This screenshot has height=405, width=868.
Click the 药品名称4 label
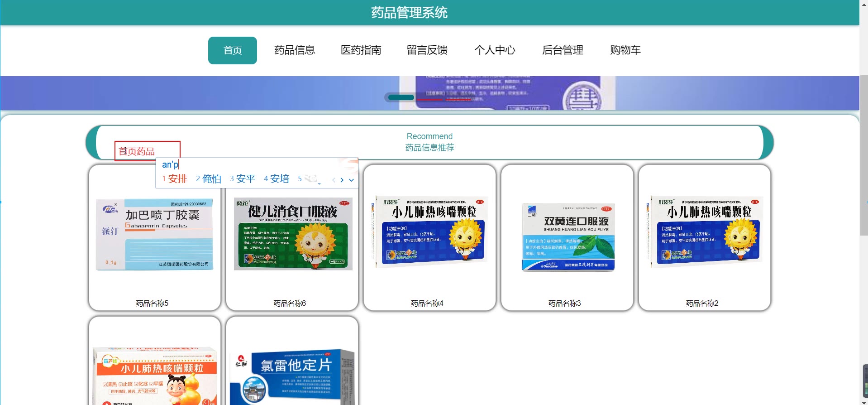(x=427, y=303)
